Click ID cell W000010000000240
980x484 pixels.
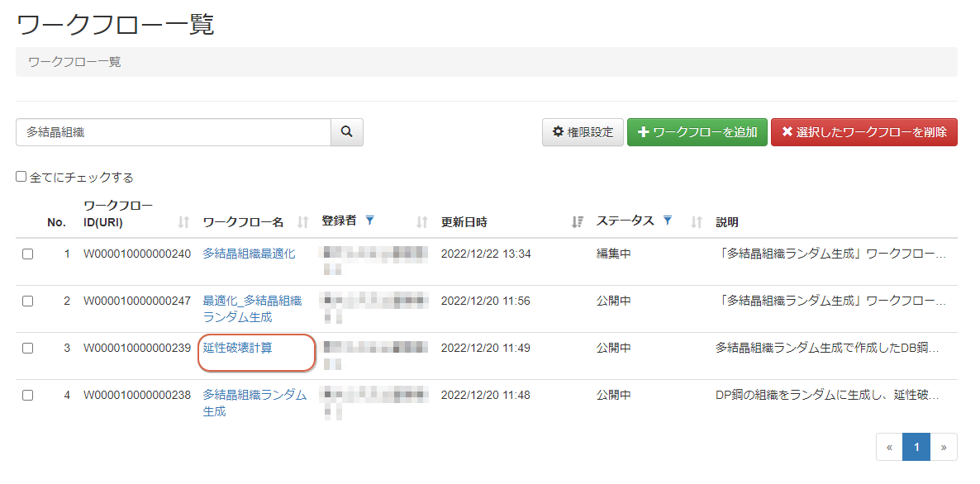point(137,254)
